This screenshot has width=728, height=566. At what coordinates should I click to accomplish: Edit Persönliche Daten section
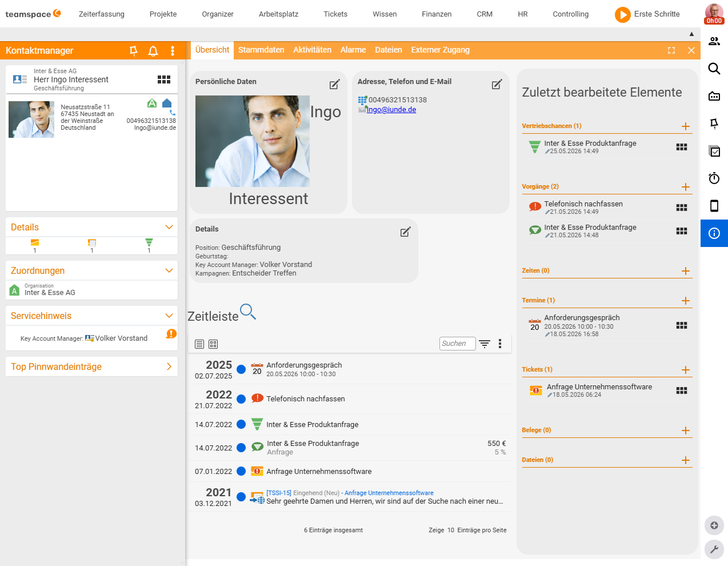point(335,85)
